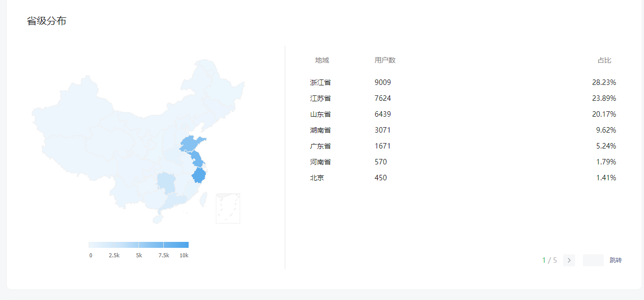The width and height of the screenshot is (644, 300).
Task: Select the 江苏省 row name
Action: coord(321,98)
